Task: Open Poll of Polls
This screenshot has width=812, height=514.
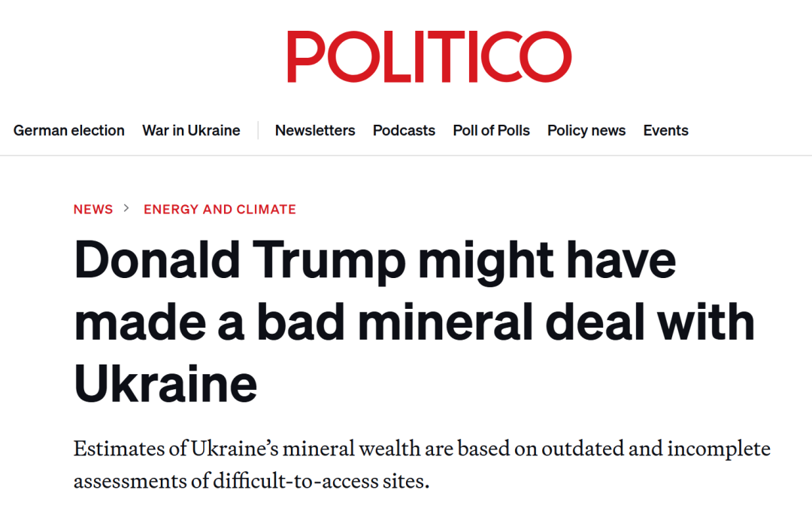Action: 491,131
